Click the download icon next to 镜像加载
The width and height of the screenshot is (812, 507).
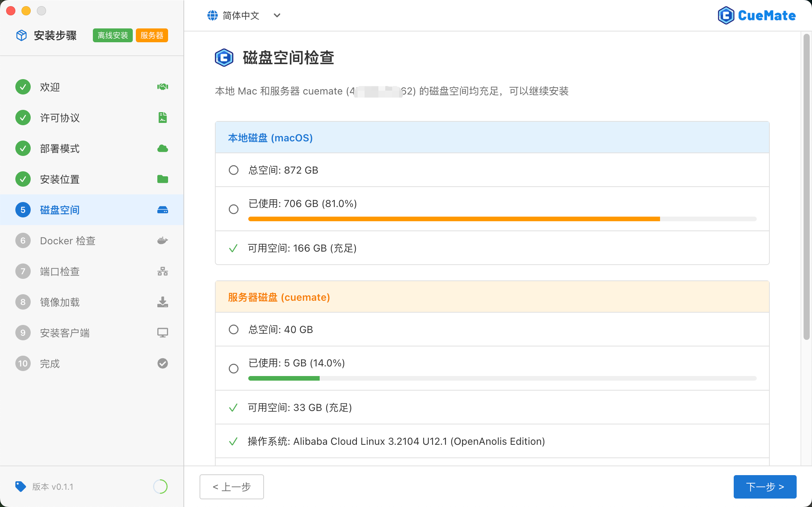pyautogui.click(x=162, y=302)
